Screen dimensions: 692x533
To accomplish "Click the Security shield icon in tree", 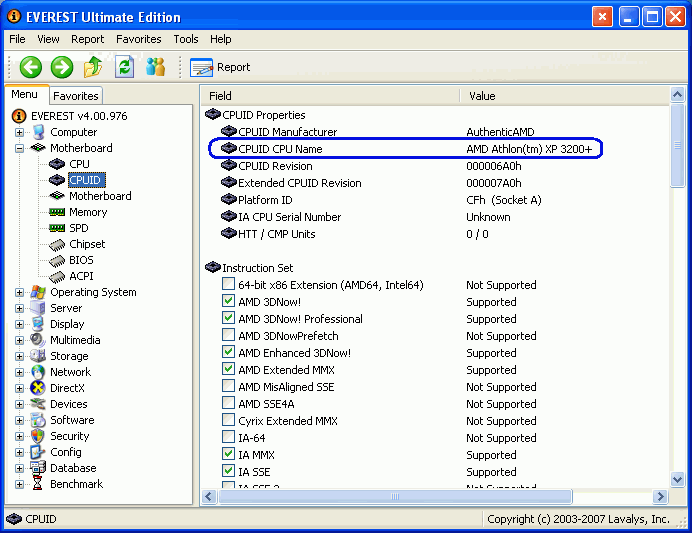I will [x=38, y=436].
